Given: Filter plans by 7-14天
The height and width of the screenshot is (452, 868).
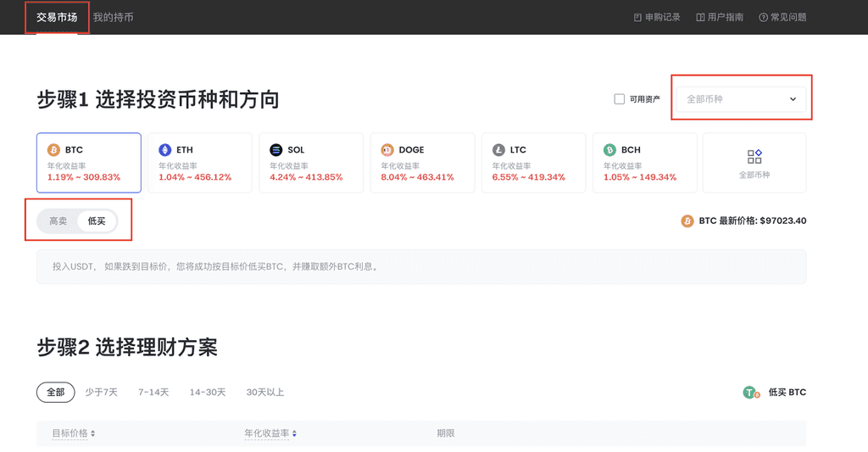Looking at the screenshot, I should coord(153,392).
